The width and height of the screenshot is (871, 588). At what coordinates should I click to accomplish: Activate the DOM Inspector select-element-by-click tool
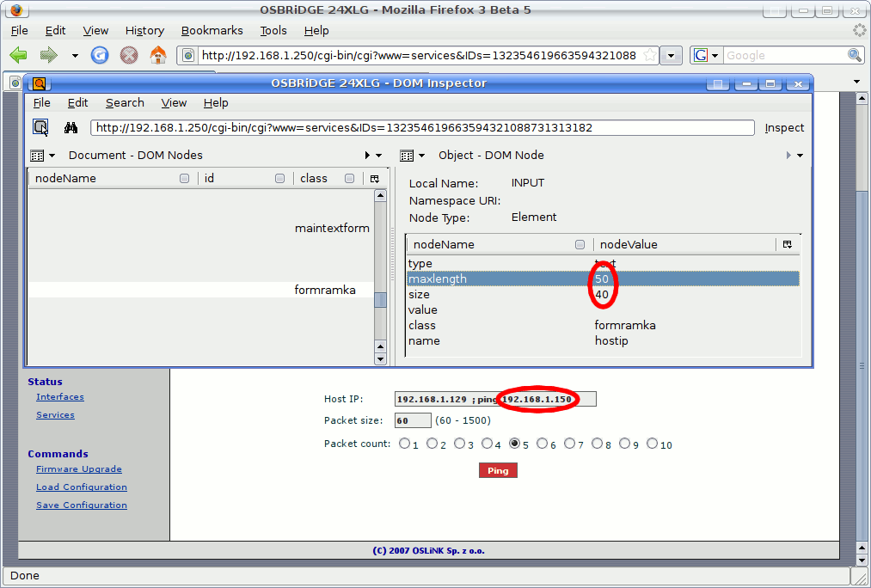[x=40, y=128]
